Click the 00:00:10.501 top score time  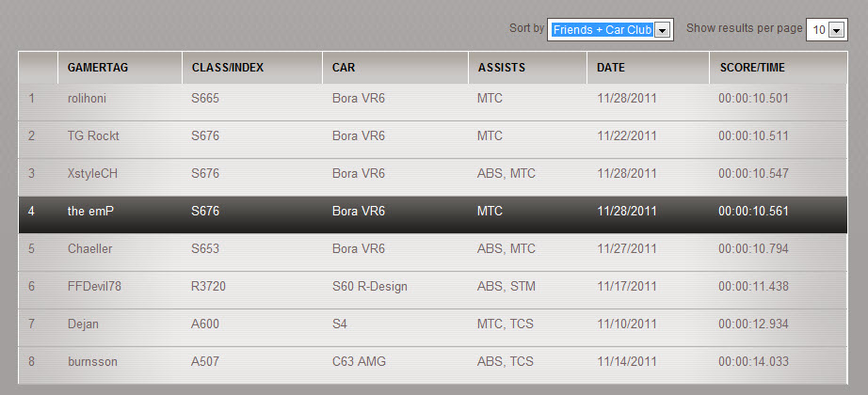(753, 99)
